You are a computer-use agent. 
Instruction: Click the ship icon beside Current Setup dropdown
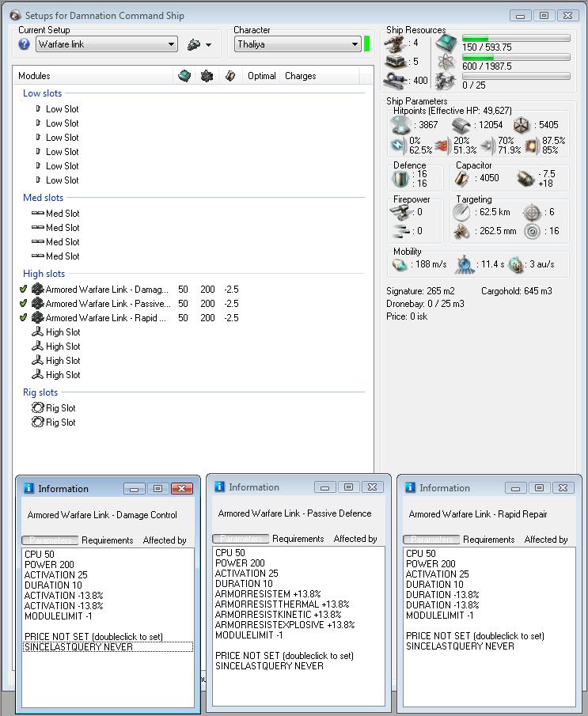tap(194, 45)
